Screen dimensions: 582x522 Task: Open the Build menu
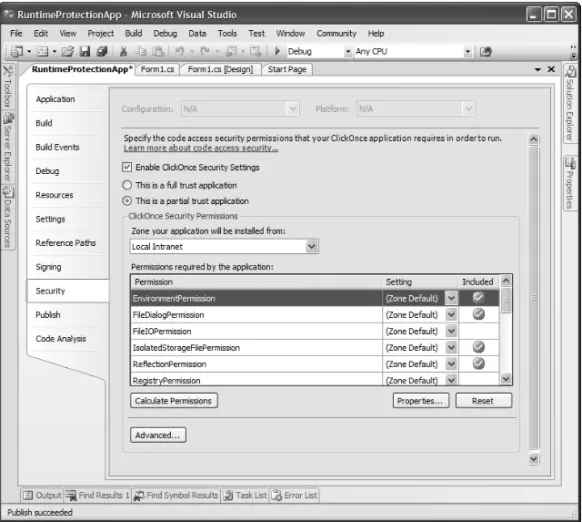tap(134, 33)
